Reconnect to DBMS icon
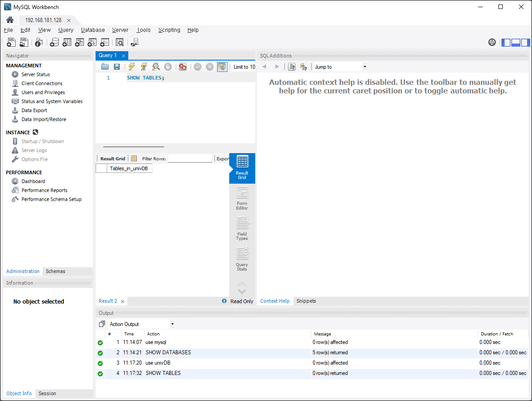 point(135,42)
